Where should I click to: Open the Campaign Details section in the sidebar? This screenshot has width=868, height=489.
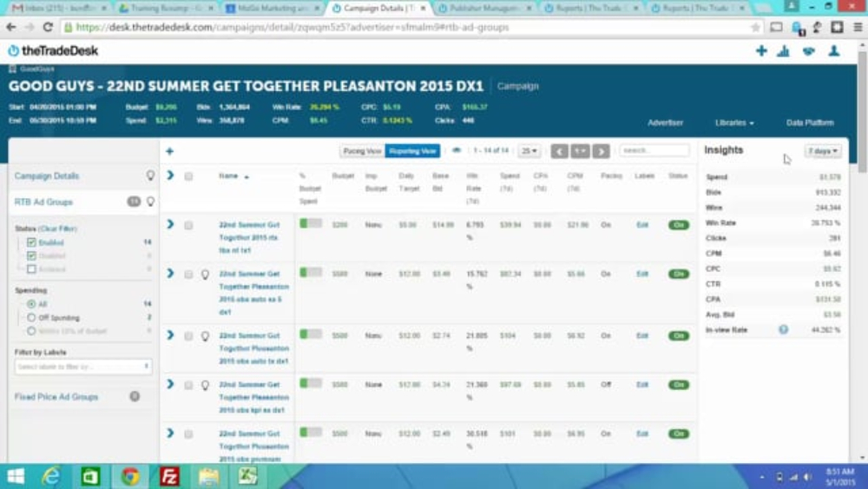pyautogui.click(x=47, y=175)
